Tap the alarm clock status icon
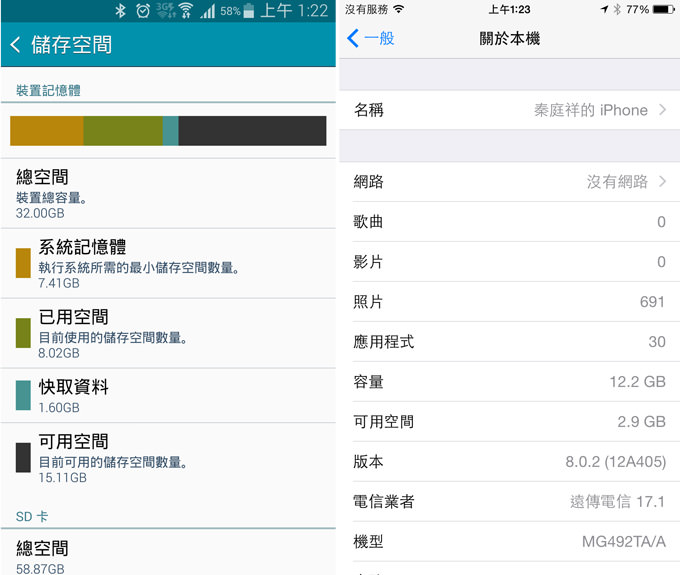Screen dimensions: 680x575 pyautogui.click(x=143, y=11)
